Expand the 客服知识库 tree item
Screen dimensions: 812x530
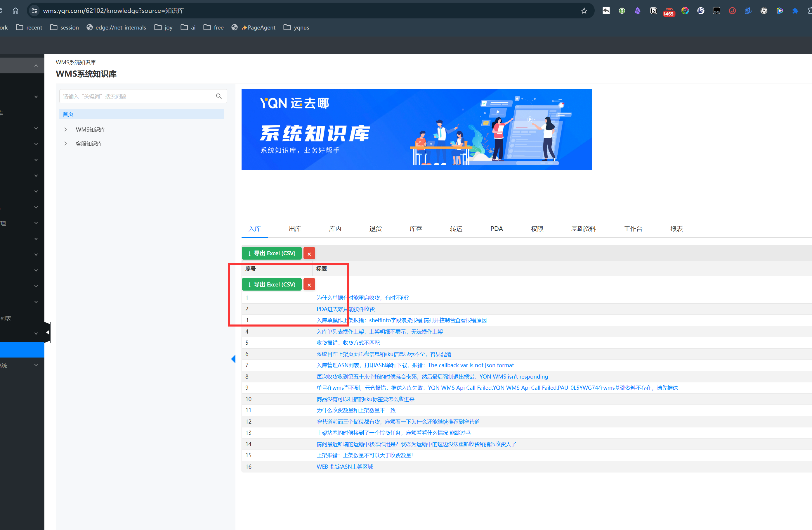coord(66,144)
